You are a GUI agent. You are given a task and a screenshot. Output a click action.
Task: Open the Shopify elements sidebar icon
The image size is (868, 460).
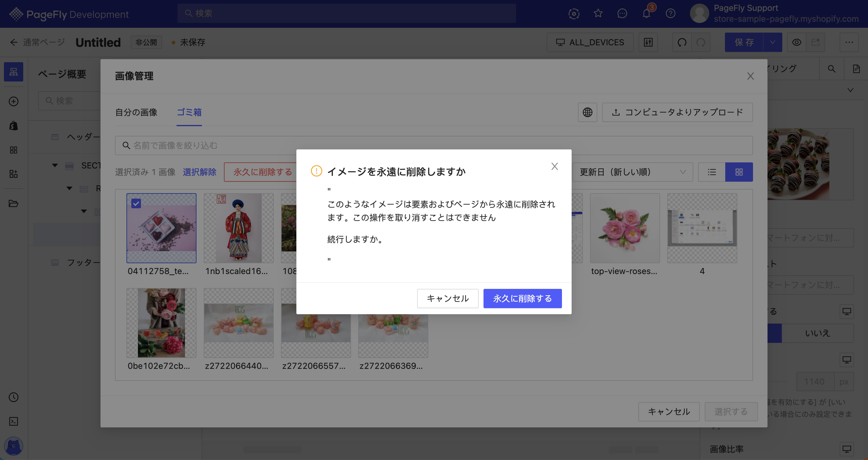pos(14,125)
